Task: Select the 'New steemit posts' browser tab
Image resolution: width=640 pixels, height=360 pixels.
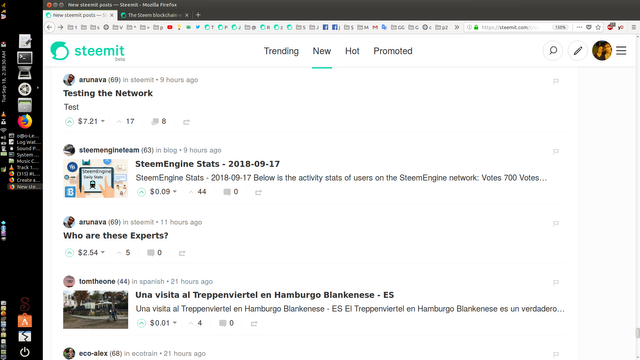Action: tap(80, 15)
